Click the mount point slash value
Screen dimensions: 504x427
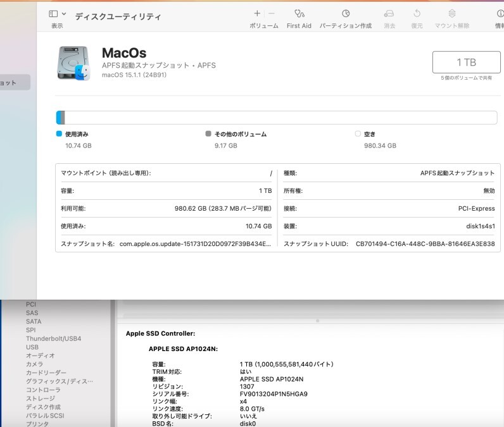pyautogui.click(x=271, y=173)
